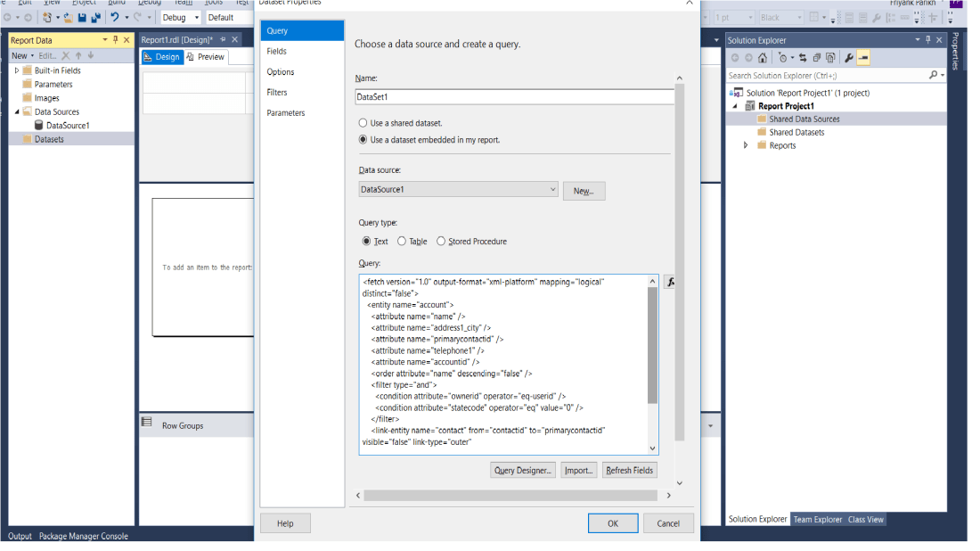Click the Properties wrench icon in Solution Explorer
The height and width of the screenshot is (551, 980).
[x=848, y=58]
